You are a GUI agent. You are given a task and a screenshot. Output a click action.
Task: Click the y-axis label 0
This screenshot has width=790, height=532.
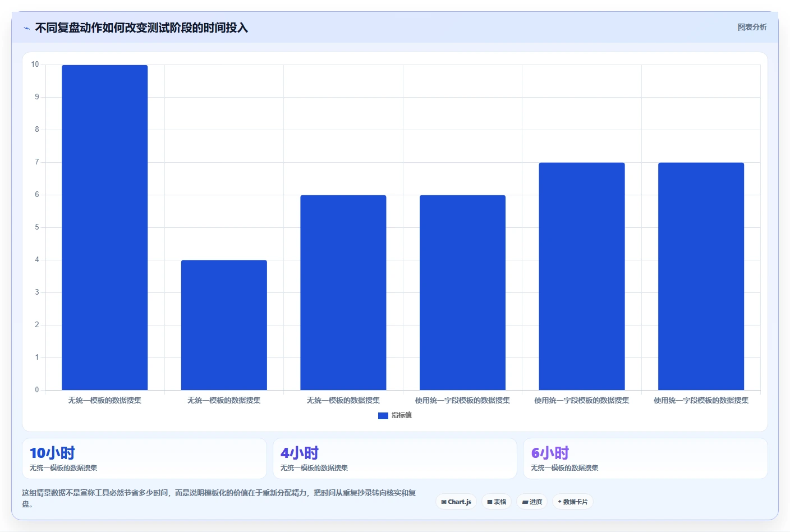coord(37,389)
